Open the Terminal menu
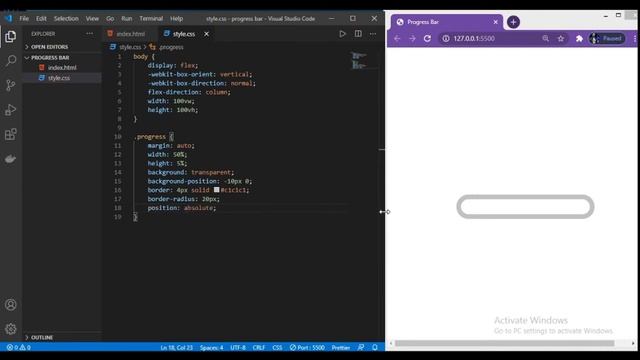The width and height of the screenshot is (640, 360). [151, 18]
